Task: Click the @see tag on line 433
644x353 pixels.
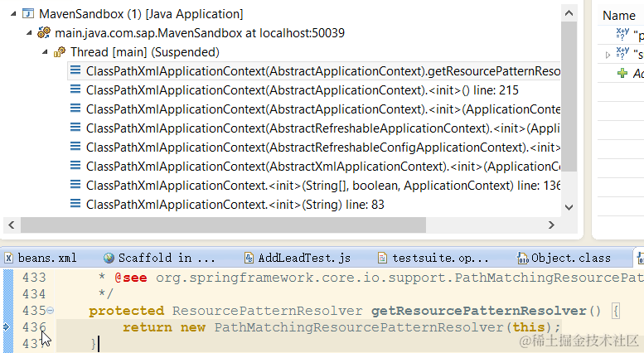Action: [x=131, y=278]
